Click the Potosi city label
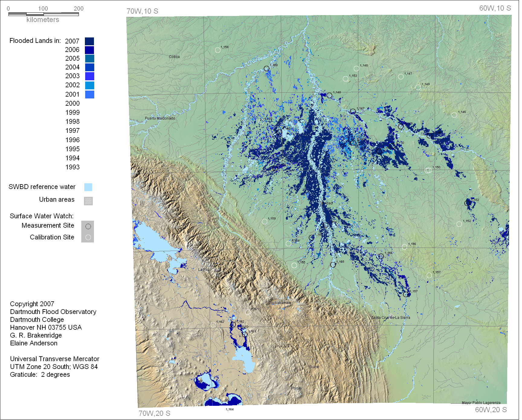The image size is (522, 420). coord(296,388)
